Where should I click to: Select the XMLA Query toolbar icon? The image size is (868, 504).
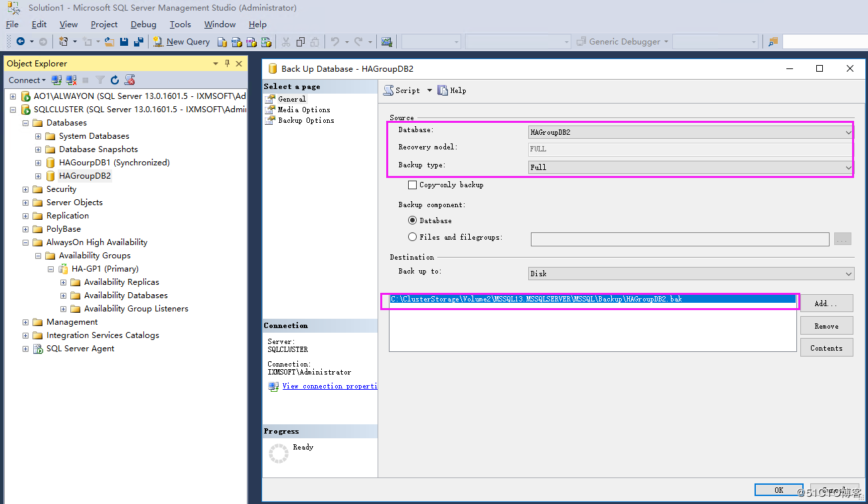click(266, 41)
